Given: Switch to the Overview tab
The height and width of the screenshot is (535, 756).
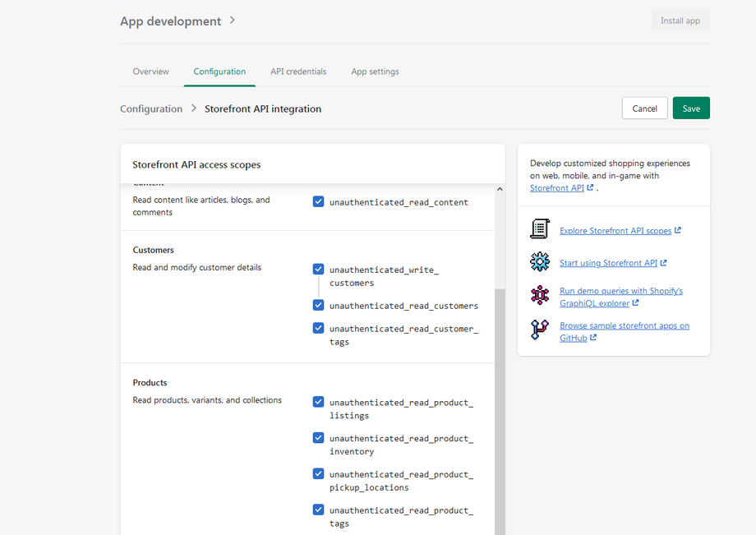Looking at the screenshot, I should 151,71.
